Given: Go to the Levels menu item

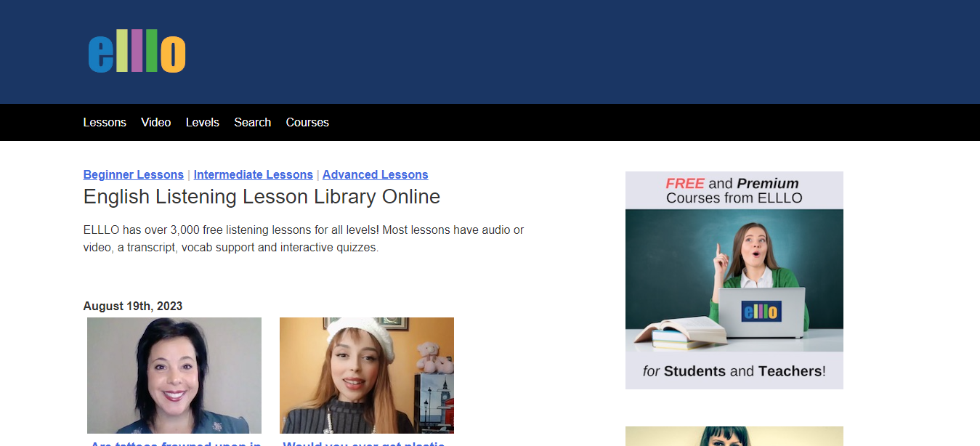Looking at the screenshot, I should 203,122.
